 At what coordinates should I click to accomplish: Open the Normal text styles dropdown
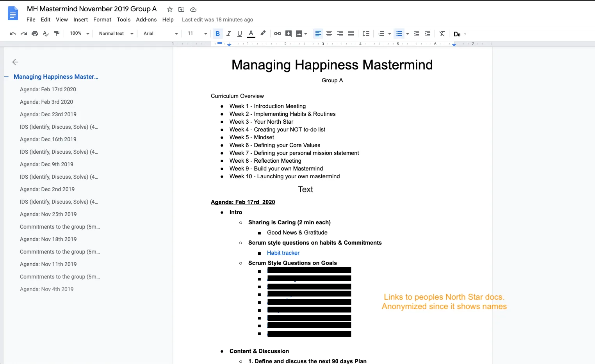pos(115,34)
